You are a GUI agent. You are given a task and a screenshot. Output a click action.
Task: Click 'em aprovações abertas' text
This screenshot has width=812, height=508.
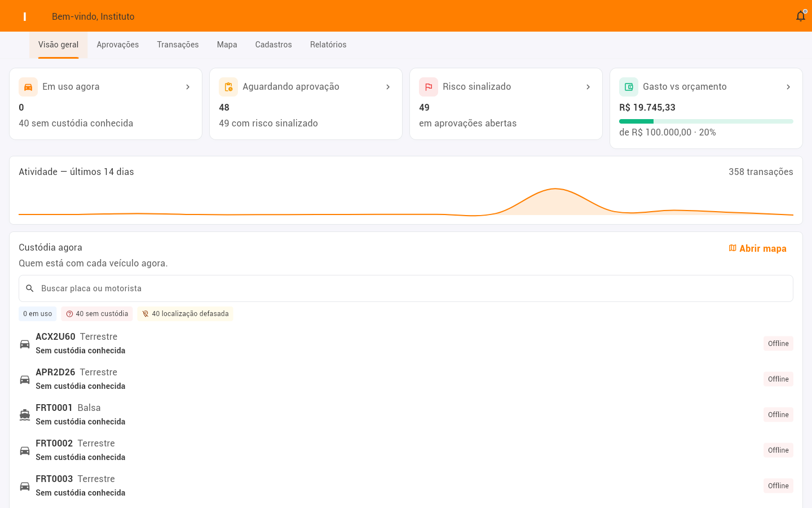(468, 124)
